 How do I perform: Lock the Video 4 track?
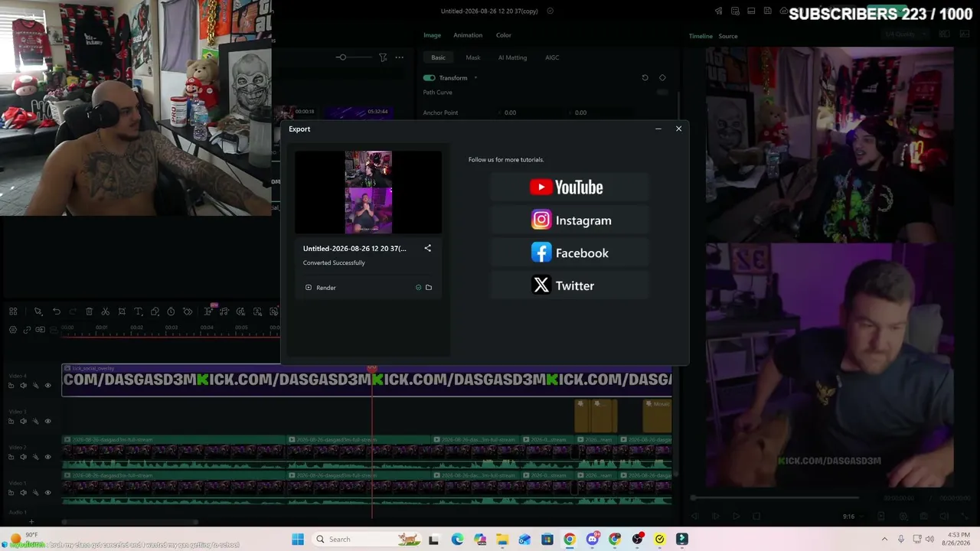11,386
